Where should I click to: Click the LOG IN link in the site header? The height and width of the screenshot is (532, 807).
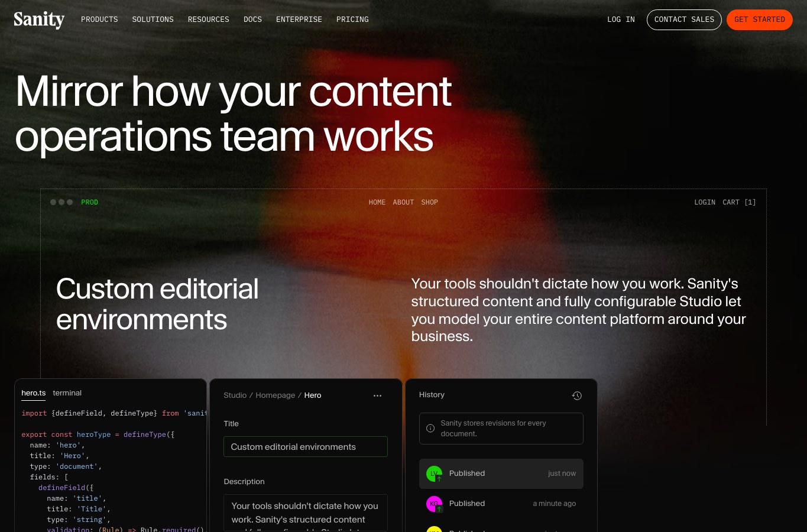tap(621, 20)
